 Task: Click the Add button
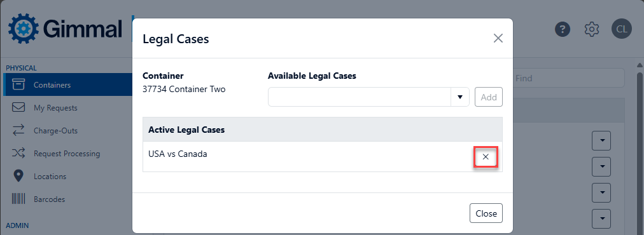[489, 97]
